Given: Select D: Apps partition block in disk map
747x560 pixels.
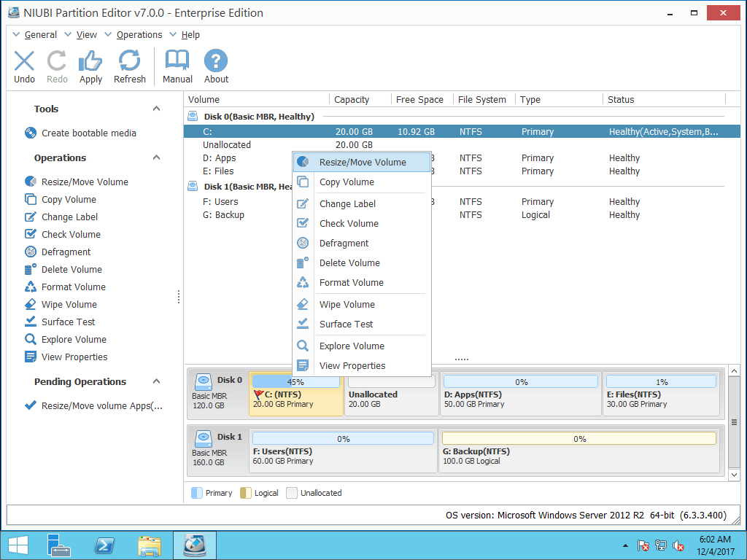Looking at the screenshot, I should click(520, 394).
